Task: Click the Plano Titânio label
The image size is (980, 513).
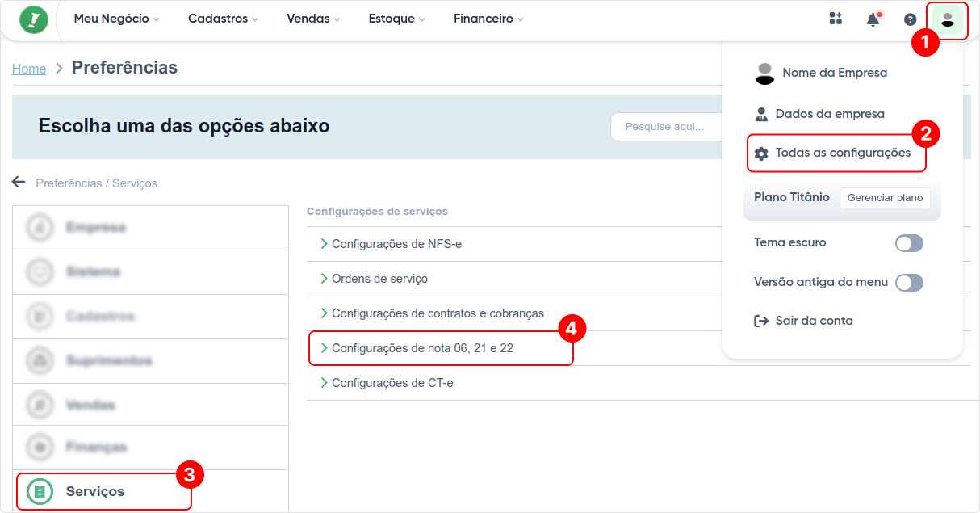Action: click(792, 197)
